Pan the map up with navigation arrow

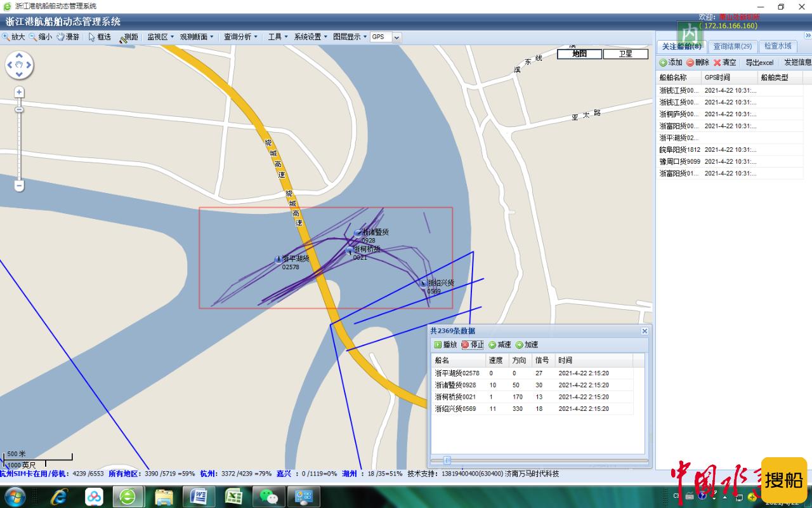click(19, 55)
